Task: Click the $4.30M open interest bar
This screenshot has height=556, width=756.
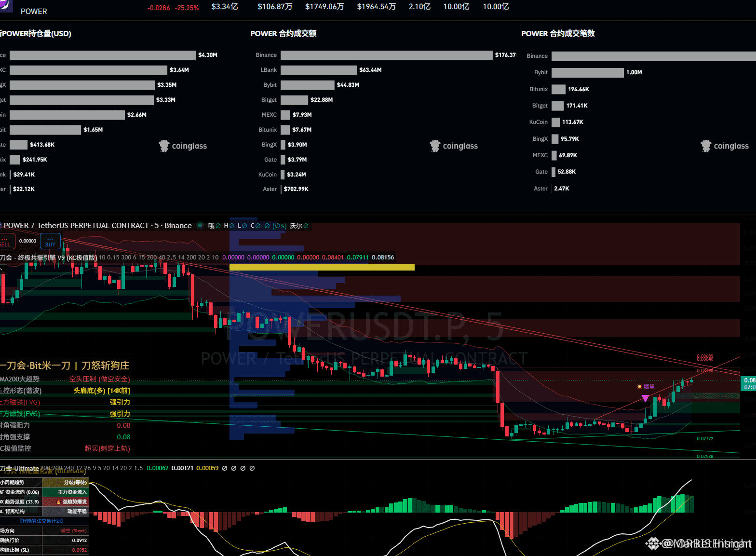Action: click(x=103, y=55)
